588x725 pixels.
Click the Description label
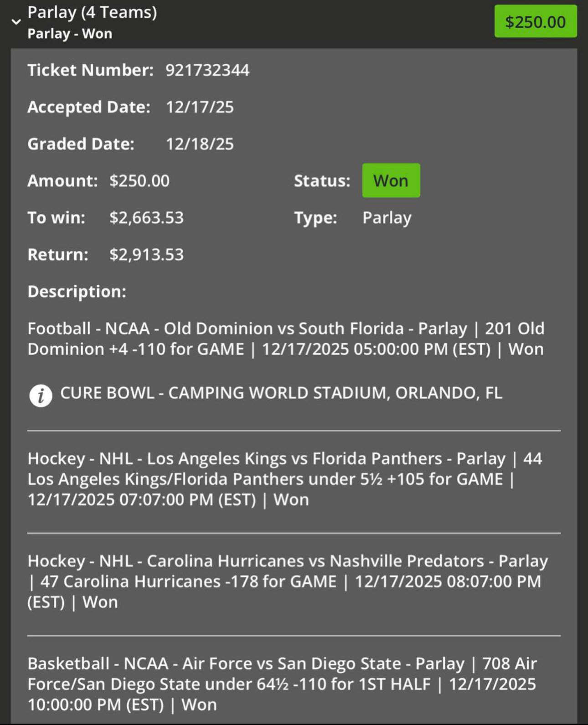77,292
